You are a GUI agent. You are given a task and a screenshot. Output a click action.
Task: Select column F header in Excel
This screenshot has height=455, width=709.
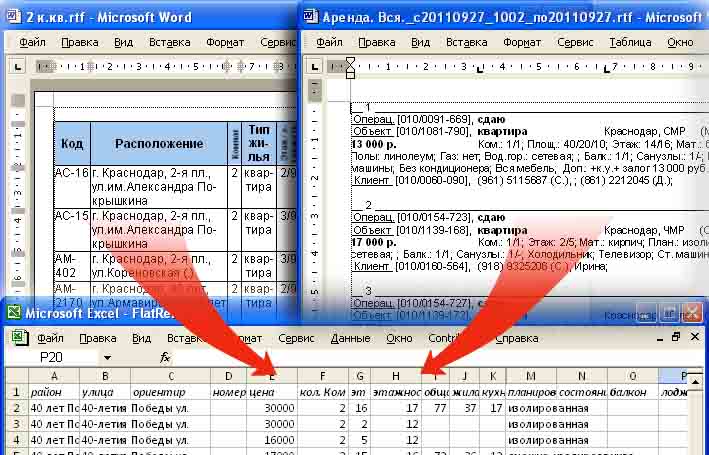point(323,376)
